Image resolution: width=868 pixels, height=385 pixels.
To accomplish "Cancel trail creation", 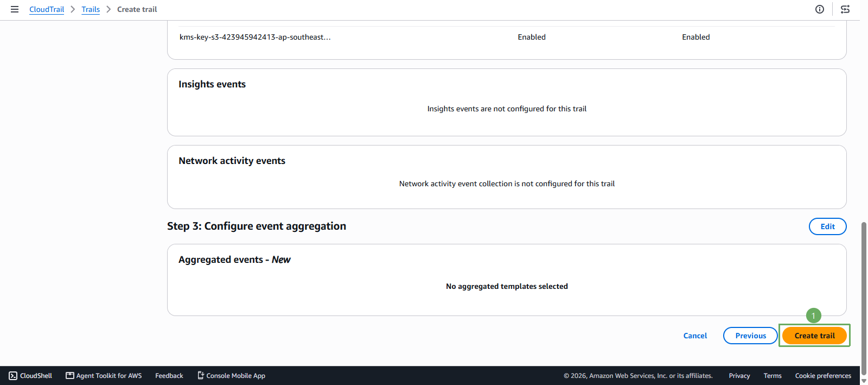I will point(695,336).
